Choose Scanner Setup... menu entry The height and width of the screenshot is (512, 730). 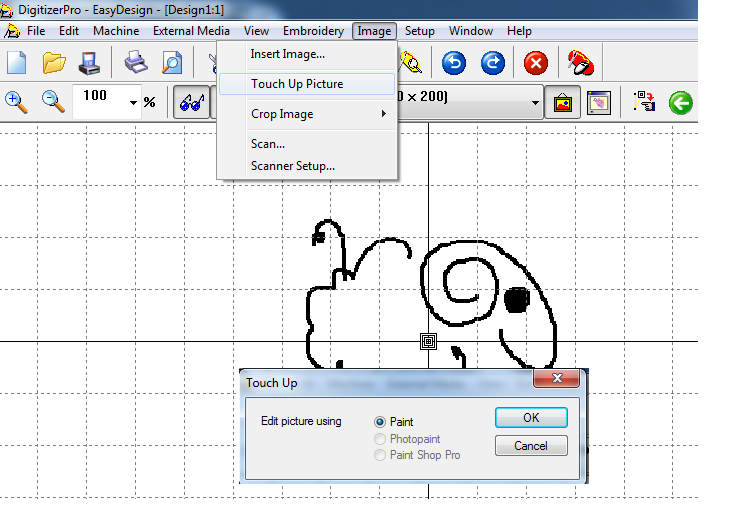pos(307,166)
